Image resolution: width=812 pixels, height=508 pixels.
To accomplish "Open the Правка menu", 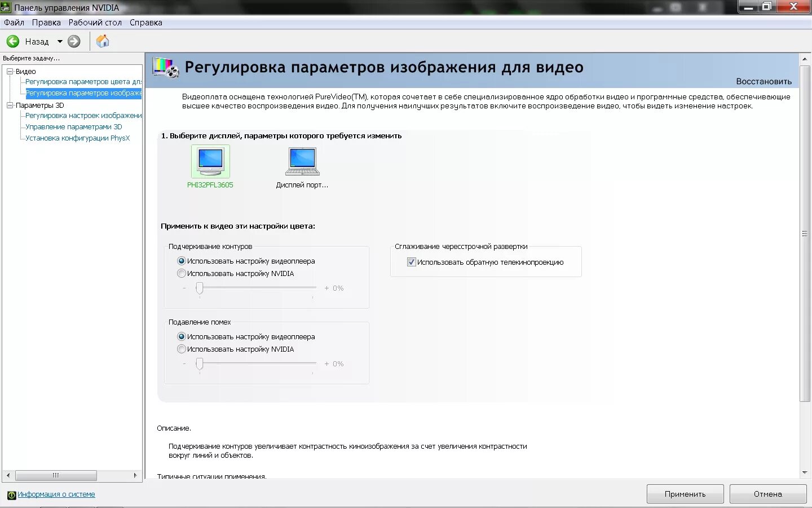I will (x=46, y=23).
